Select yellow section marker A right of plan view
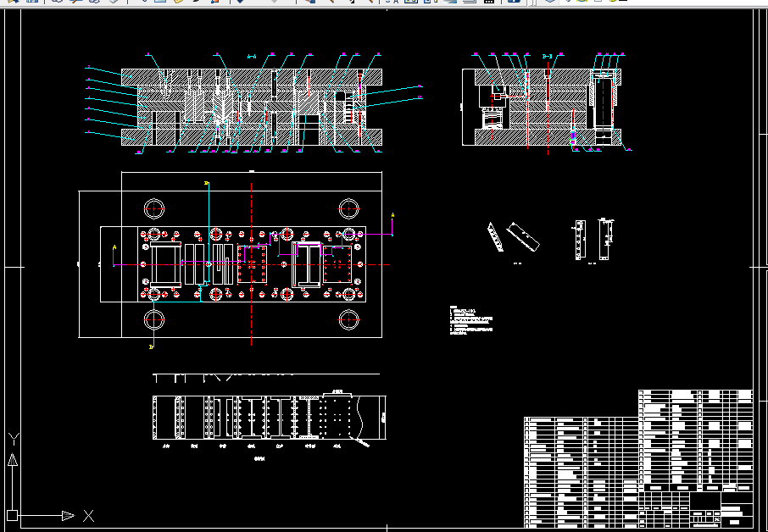This screenshot has width=768, height=532. [392, 215]
